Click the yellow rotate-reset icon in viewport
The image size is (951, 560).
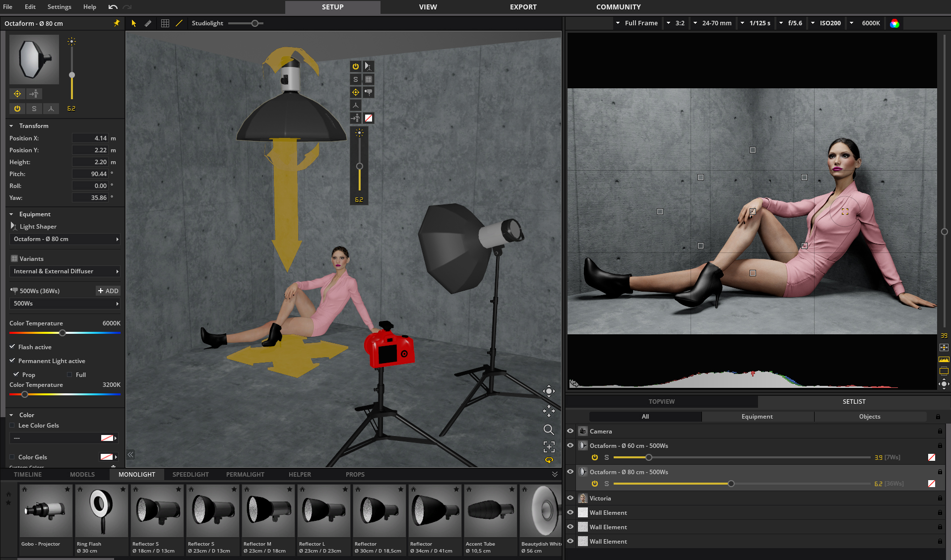549,460
